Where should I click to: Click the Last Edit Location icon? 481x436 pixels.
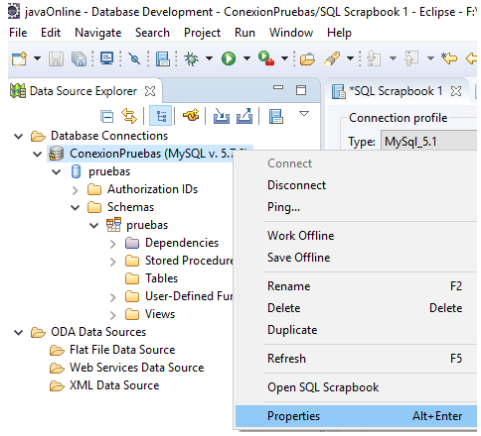pyautogui.click(x=449, y=58)
